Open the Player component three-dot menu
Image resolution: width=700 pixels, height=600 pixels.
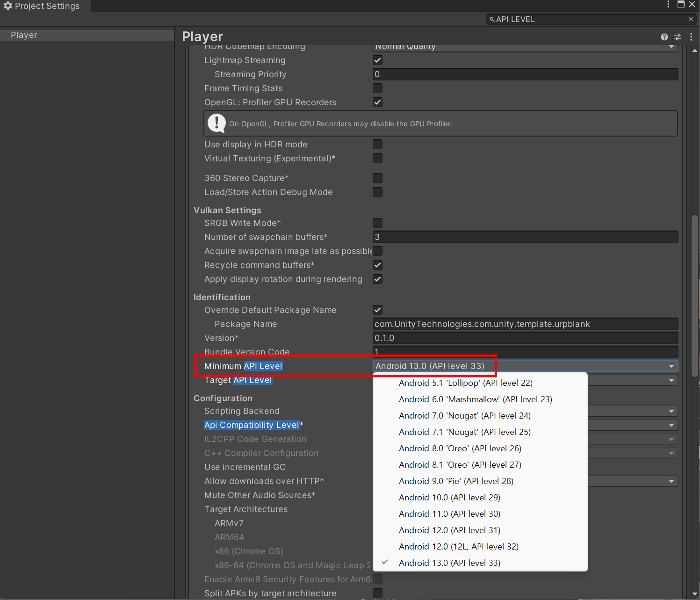pyautogui.click(x=691, y=37)
